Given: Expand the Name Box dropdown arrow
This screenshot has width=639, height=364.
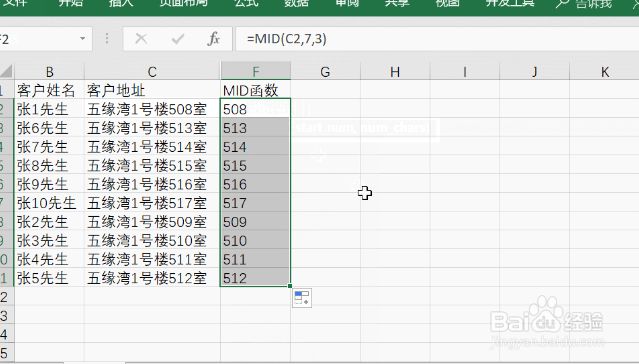Looking at the screenshot, I should pos(82,39).
